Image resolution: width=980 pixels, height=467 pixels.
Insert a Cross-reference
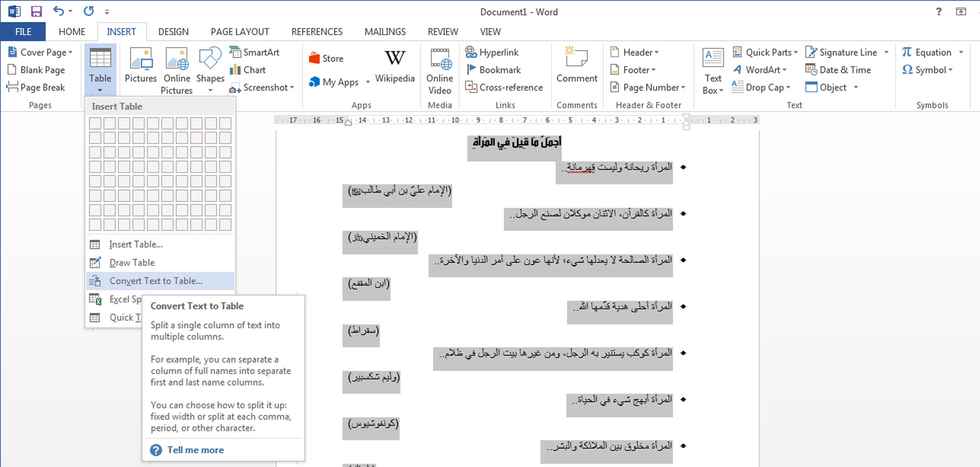click(504, 87)
